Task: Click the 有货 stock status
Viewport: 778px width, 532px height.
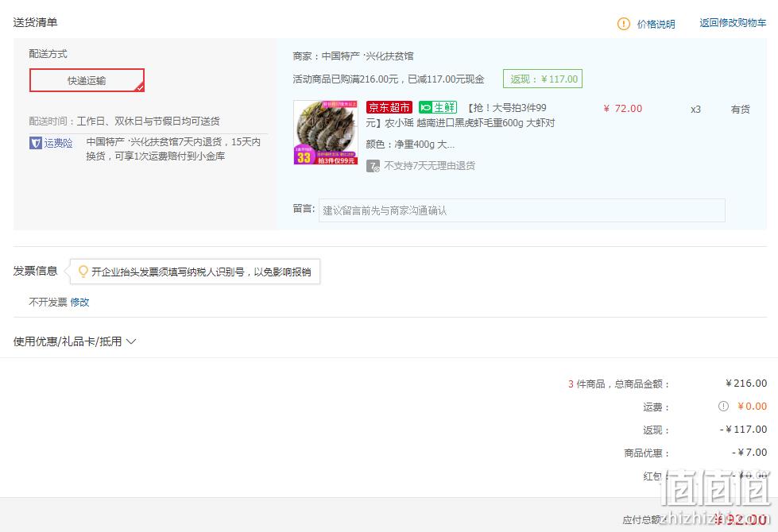Action: [741, 109]
